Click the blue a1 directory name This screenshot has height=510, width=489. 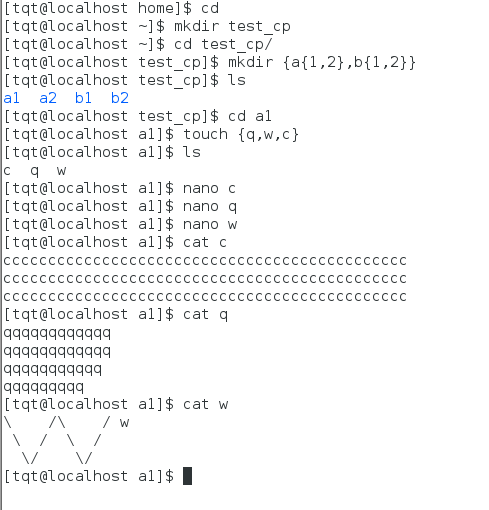[12, 98]
